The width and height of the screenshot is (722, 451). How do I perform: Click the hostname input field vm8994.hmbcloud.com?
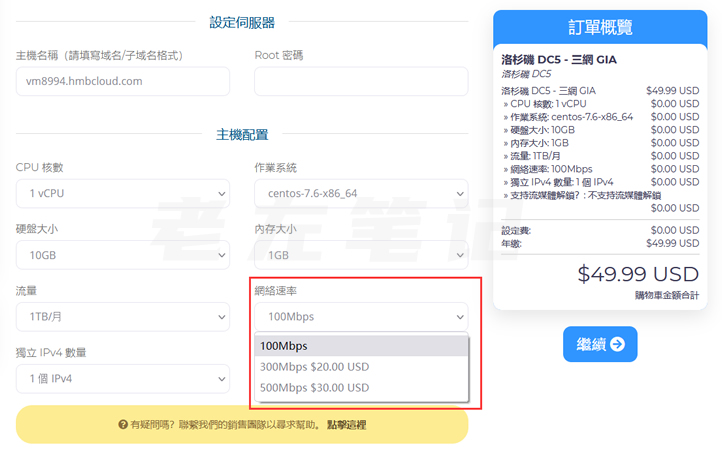(x=122, y=81)
